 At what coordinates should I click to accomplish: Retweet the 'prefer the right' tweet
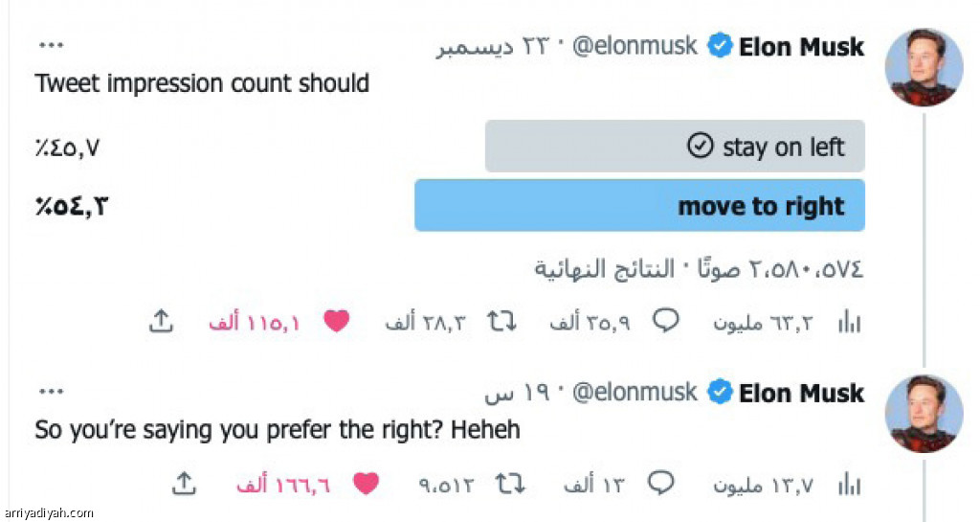point(509,485)
